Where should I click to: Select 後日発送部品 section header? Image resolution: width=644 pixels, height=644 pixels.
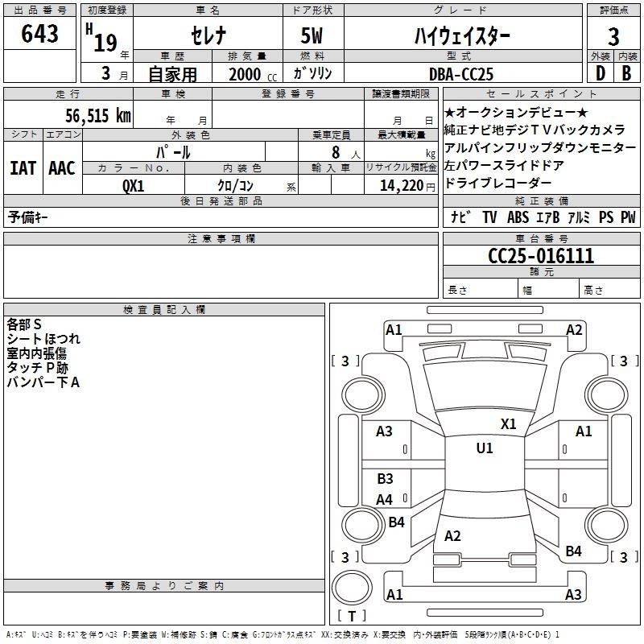pyautogui.click(x=221, y=200)
